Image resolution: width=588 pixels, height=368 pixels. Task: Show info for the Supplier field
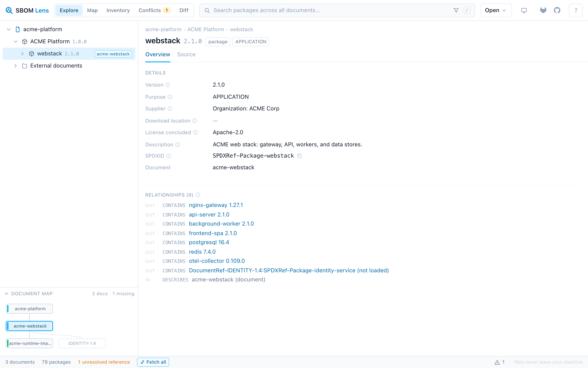pyautogui.click(x=170, y=109)
